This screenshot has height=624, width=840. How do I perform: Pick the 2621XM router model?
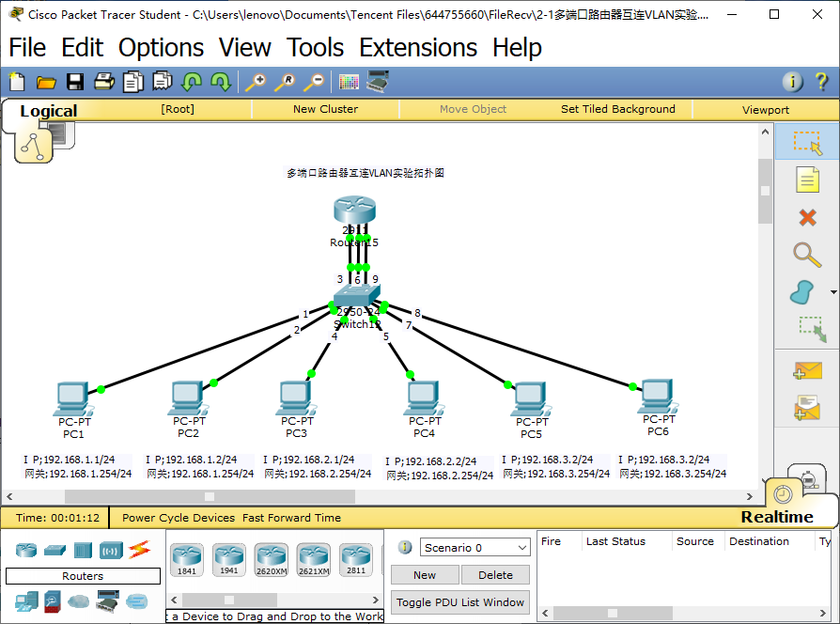tap(314, 560)
